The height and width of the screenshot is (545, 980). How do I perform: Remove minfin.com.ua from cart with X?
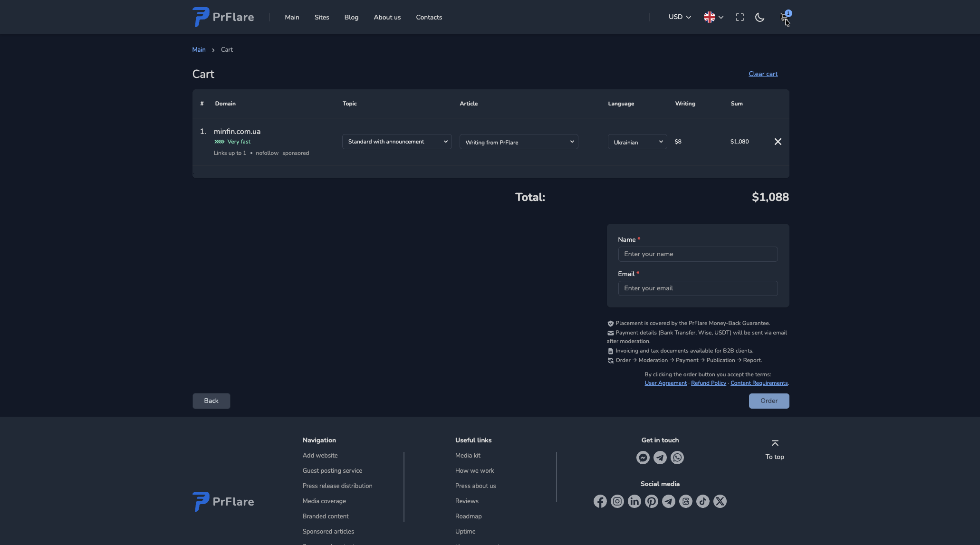coord(778,142)
